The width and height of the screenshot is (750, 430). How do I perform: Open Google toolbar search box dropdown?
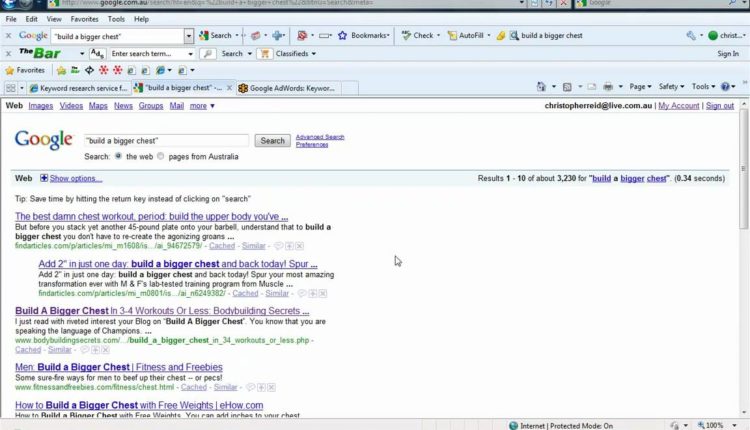tap(189, 36)
